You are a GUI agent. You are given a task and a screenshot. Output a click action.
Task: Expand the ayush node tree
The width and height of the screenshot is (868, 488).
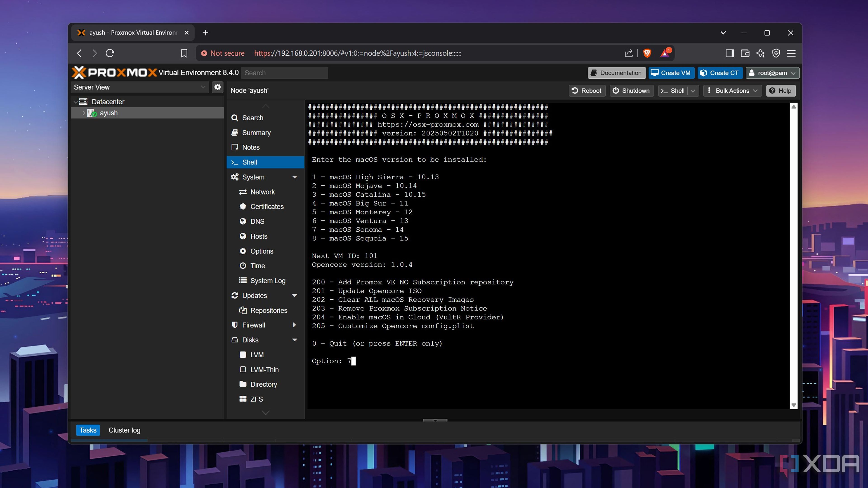point(84,113)
